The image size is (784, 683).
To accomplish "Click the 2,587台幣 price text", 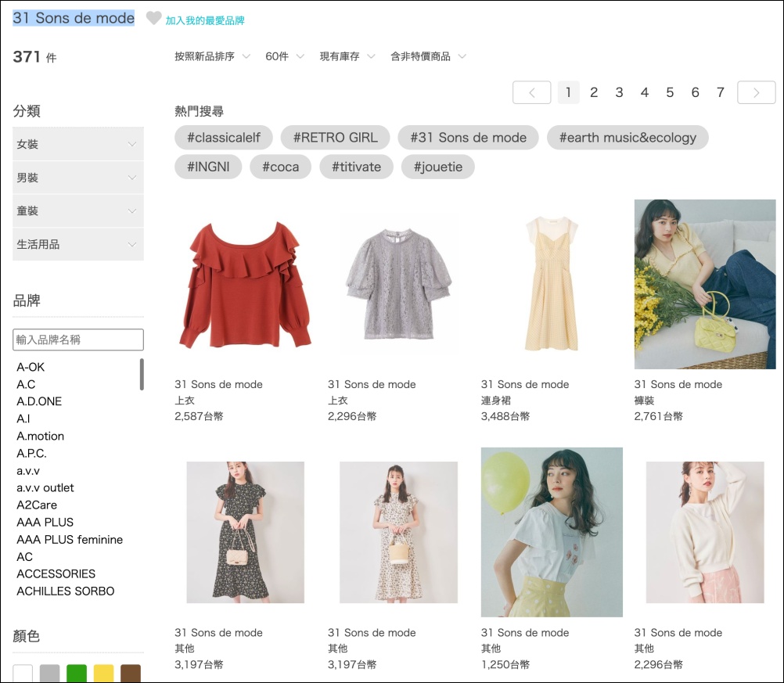I will [x=199, y=416].
